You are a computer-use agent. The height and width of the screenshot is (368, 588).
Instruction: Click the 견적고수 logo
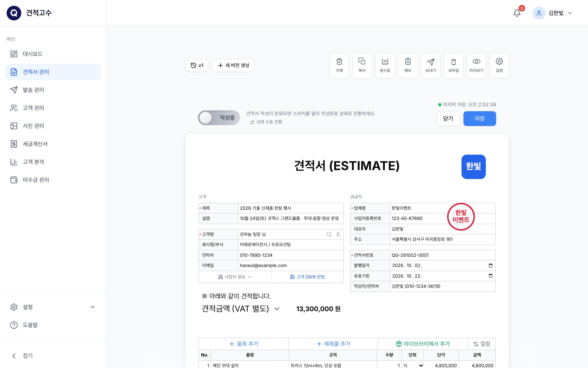14,13
